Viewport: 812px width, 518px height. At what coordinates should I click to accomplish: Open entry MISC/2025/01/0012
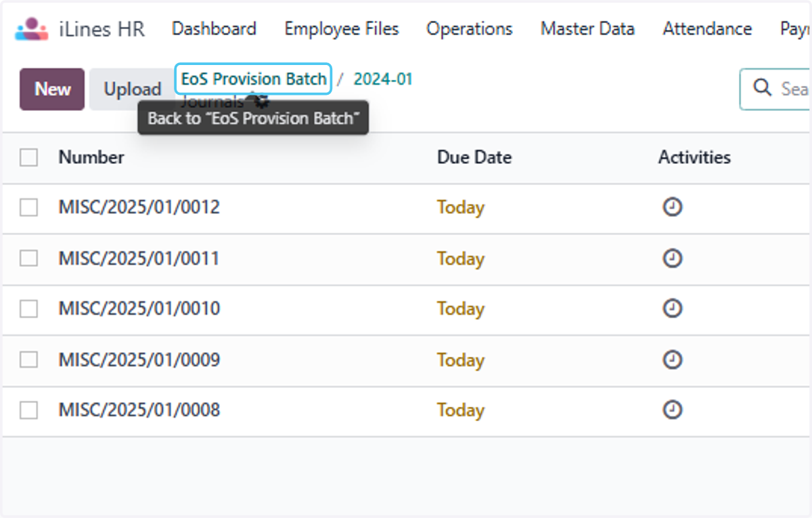pyautogui.click(x=139, y=207)
